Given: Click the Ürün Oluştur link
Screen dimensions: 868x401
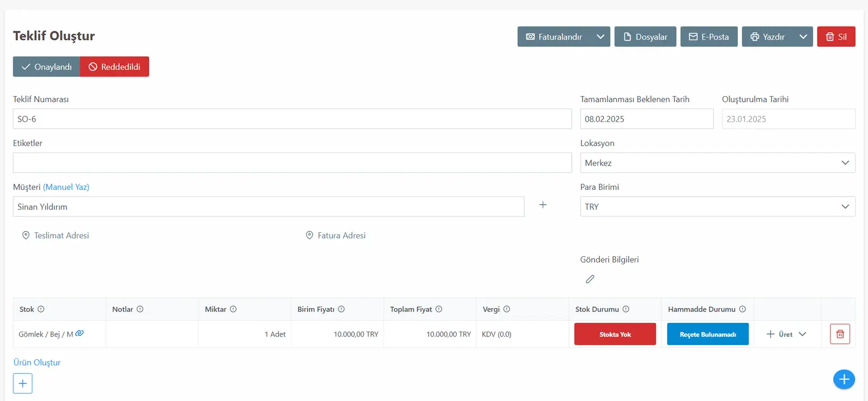Looking at the screenshot, I should pos(37,362).
